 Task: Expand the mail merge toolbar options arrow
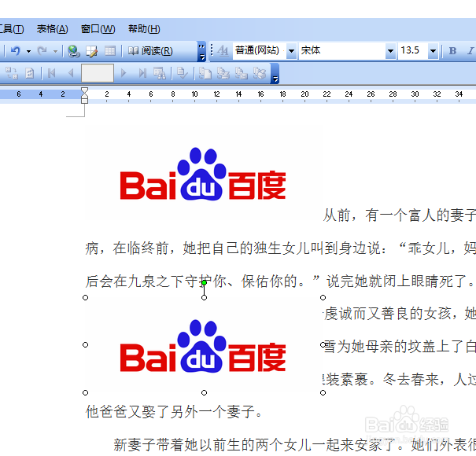[275, 74]
